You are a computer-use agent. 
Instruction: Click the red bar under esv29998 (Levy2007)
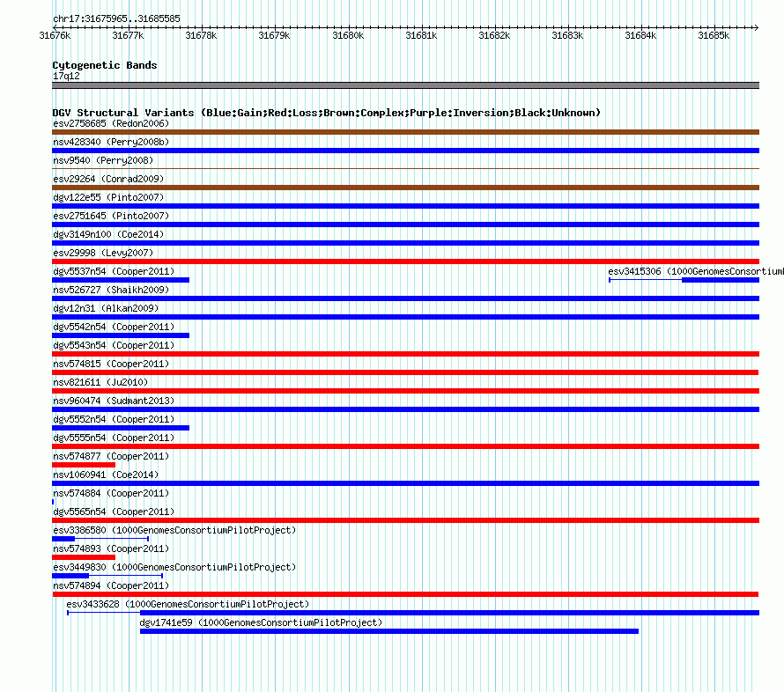tap(405, 261)
